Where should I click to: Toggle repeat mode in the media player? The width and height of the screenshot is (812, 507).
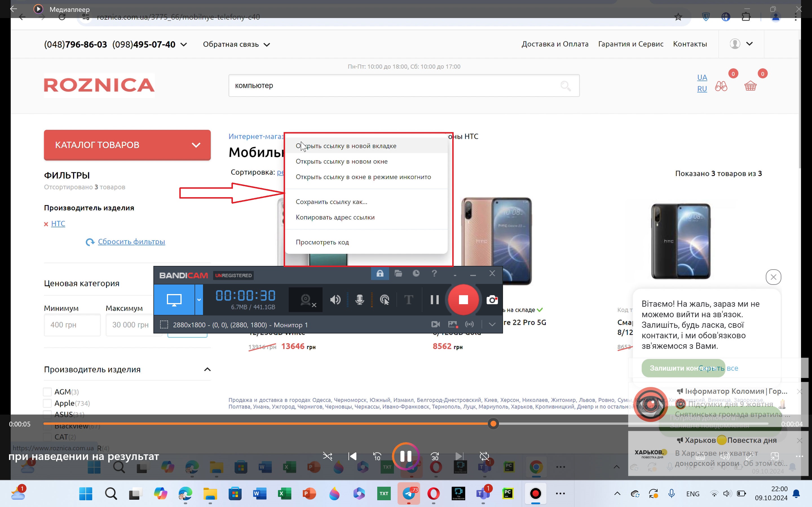click(484, 456)
